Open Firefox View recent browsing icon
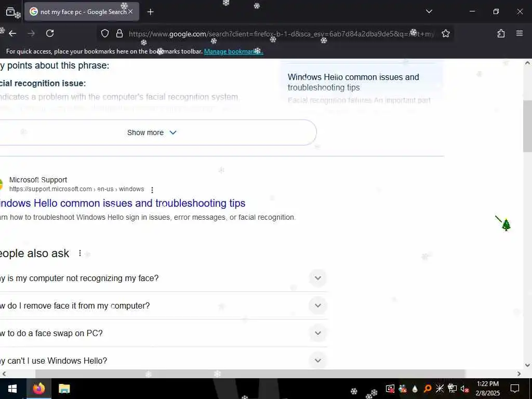532x399 pixels. pos(10,11)
